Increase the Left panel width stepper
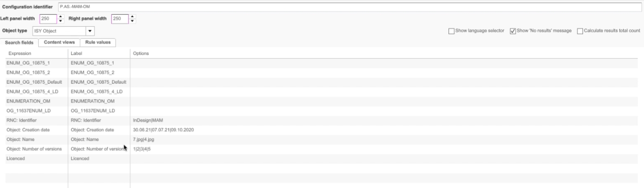The image size is (644, 188). click(61, 17)
